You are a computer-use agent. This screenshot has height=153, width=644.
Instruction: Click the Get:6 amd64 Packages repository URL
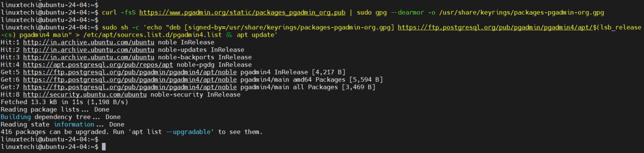pyautogui.click(x=130, y=80)
